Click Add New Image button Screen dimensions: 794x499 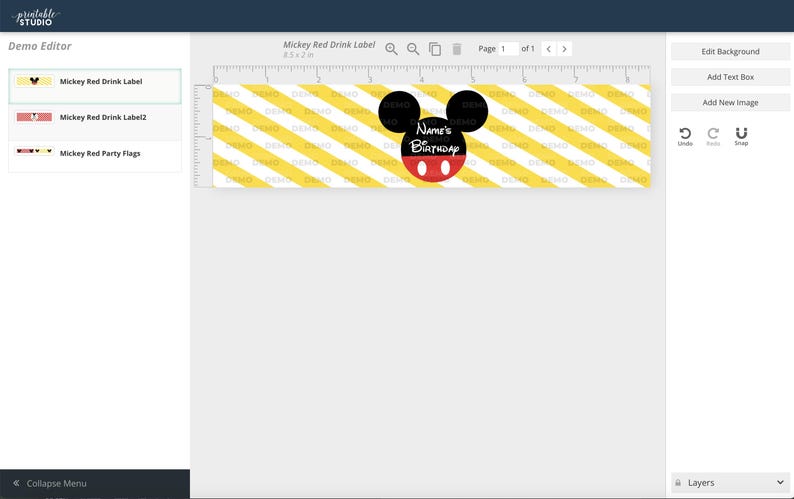(730, 102)
